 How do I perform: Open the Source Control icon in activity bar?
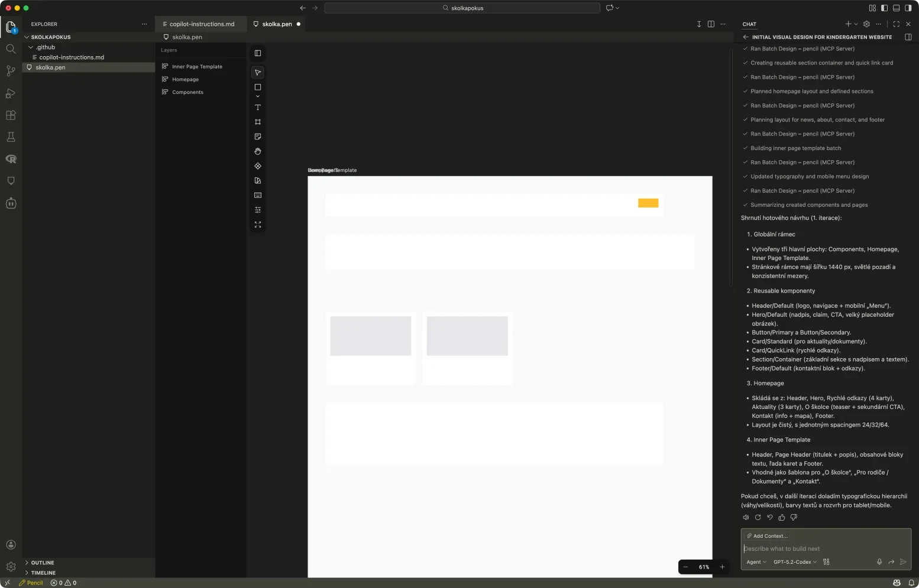click(x=11, y=71)
